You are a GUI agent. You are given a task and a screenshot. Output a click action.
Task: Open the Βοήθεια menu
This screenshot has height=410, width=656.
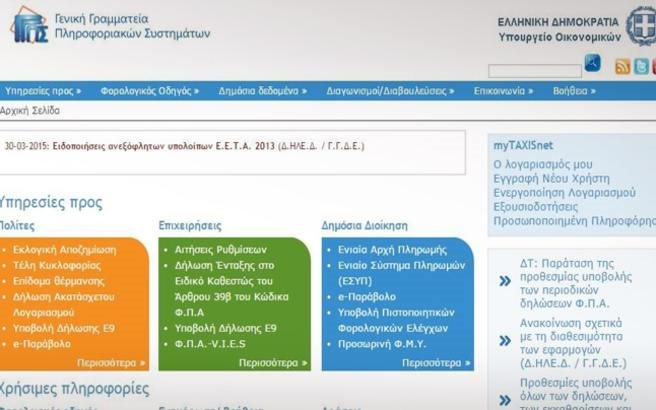tap(574, 91)
